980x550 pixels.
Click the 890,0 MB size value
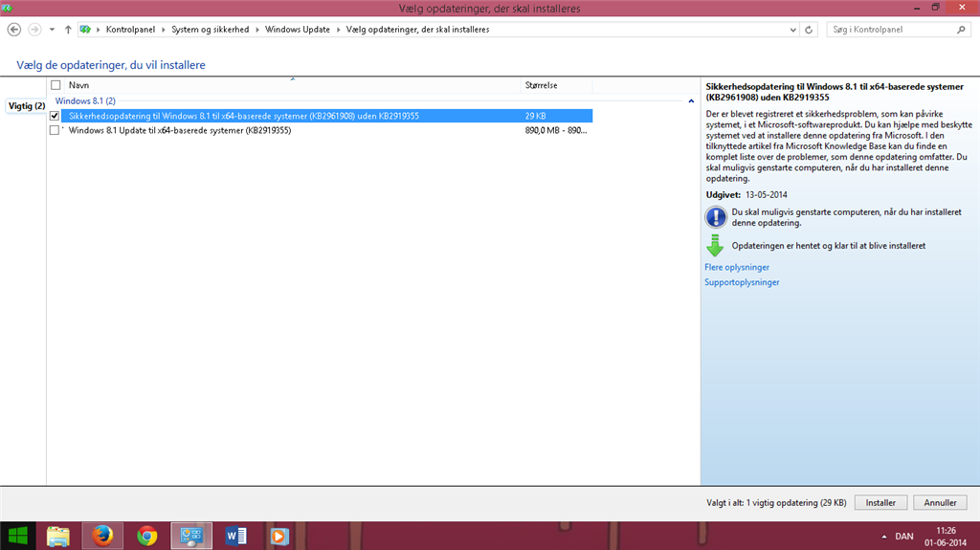(556, 131)
